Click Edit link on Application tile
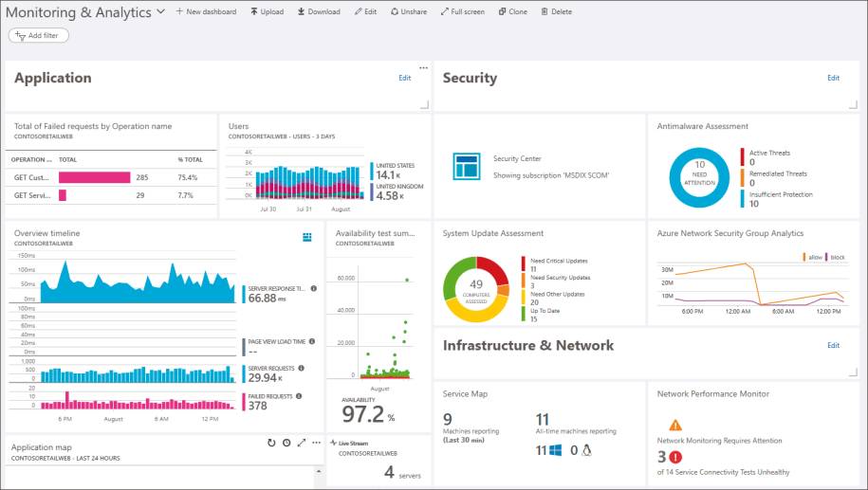 [x=405, y=78]
